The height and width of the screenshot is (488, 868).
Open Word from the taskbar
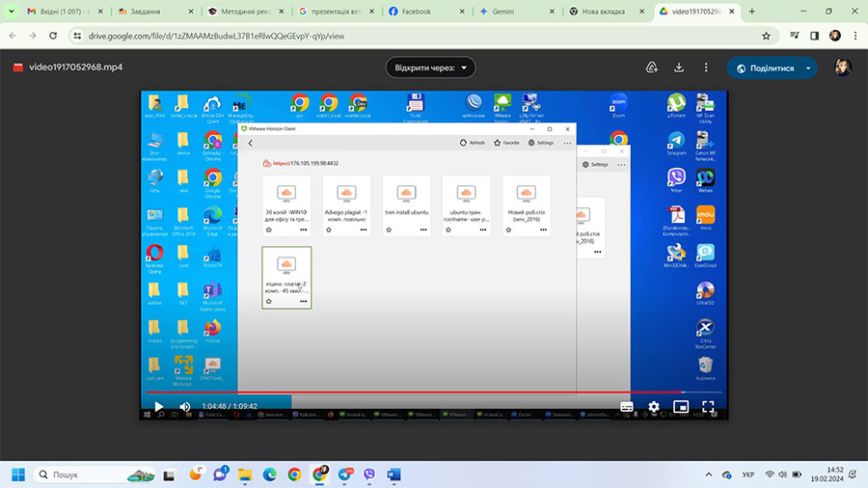click(393, 474)
